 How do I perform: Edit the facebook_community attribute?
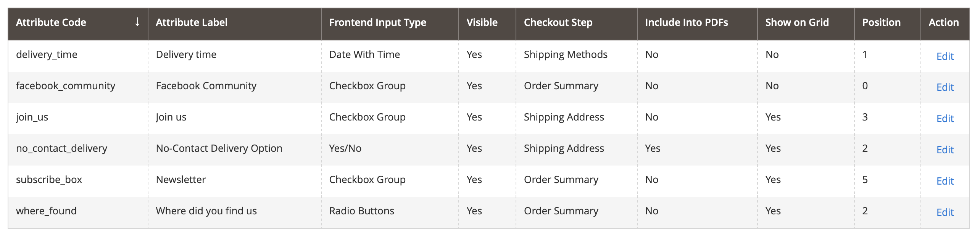click(x=945, y=87)
